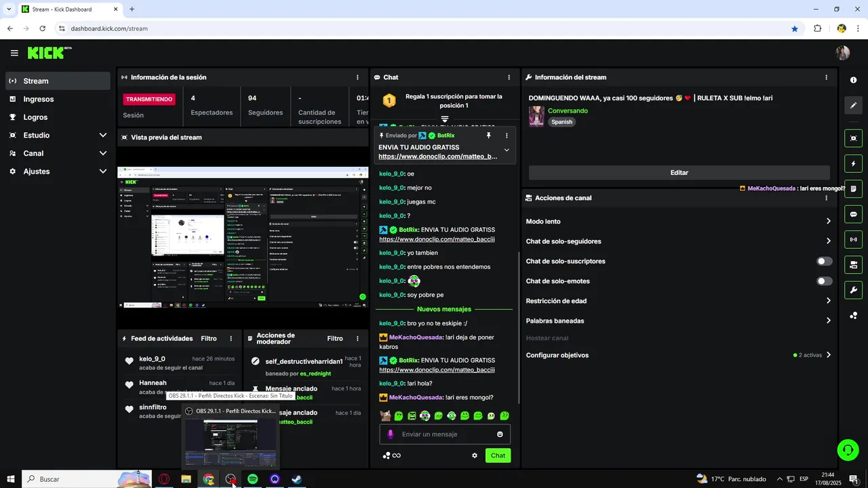The width and height of the screenshot is (868, 488).
Task: Click the info icon in right sidebar
Action: point(853,80)
